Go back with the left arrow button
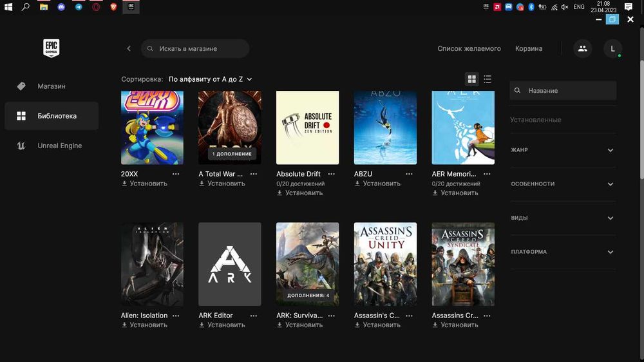Viewport: 644px width, 362px height. pos(129,48)
